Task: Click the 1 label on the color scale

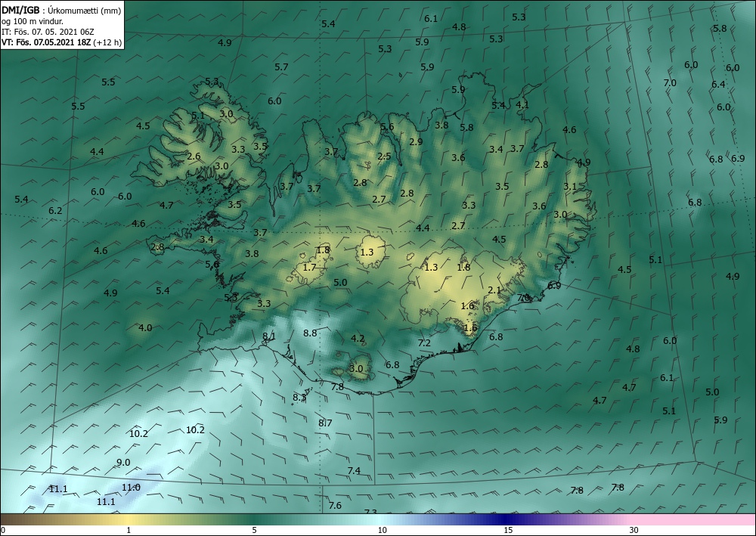Action: point(129,530)
